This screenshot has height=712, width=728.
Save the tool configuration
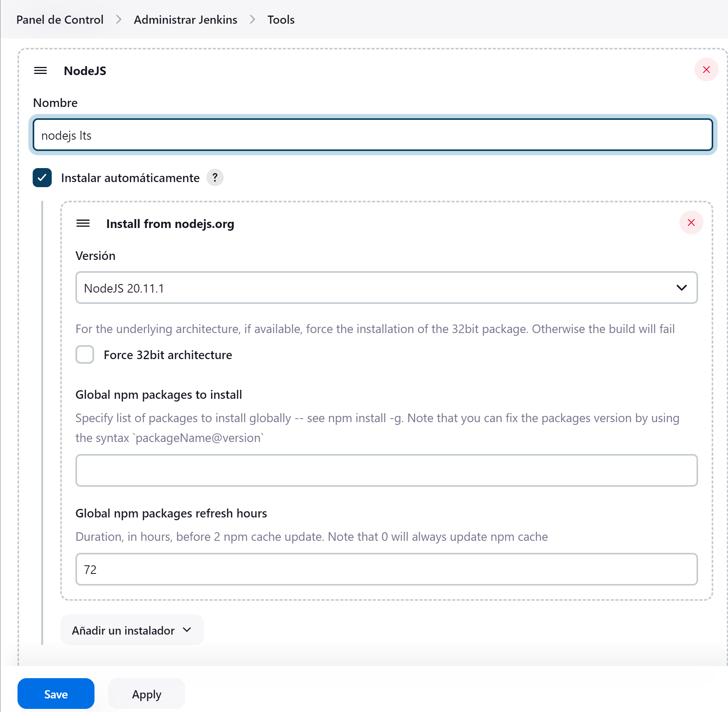[x=56, y=694]
